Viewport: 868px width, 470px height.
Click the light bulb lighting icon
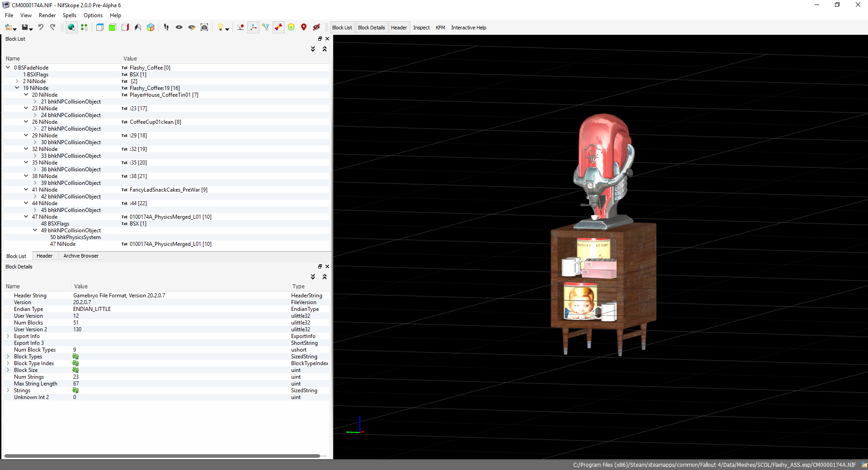coord(220,28)
